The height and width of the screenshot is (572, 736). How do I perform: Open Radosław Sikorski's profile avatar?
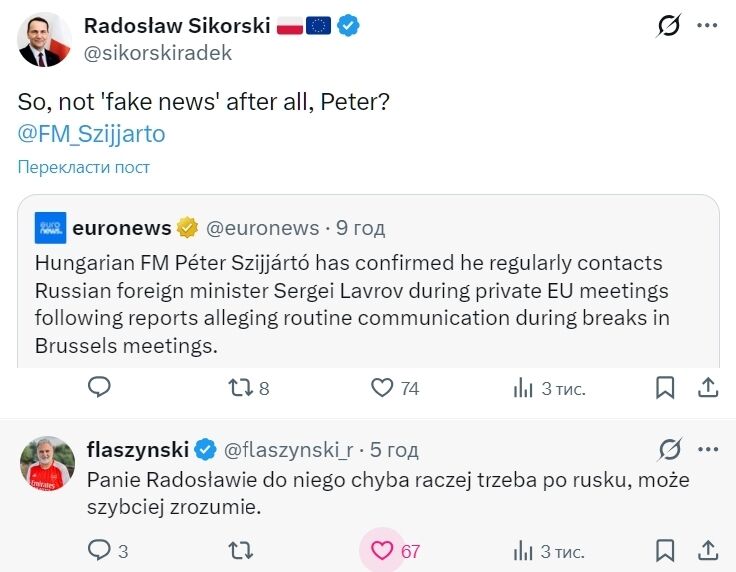point(45,40)
